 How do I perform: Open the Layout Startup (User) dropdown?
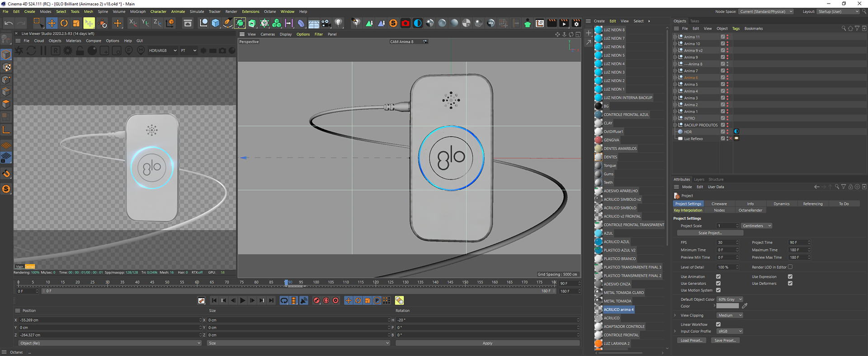(x=838, y=11)
